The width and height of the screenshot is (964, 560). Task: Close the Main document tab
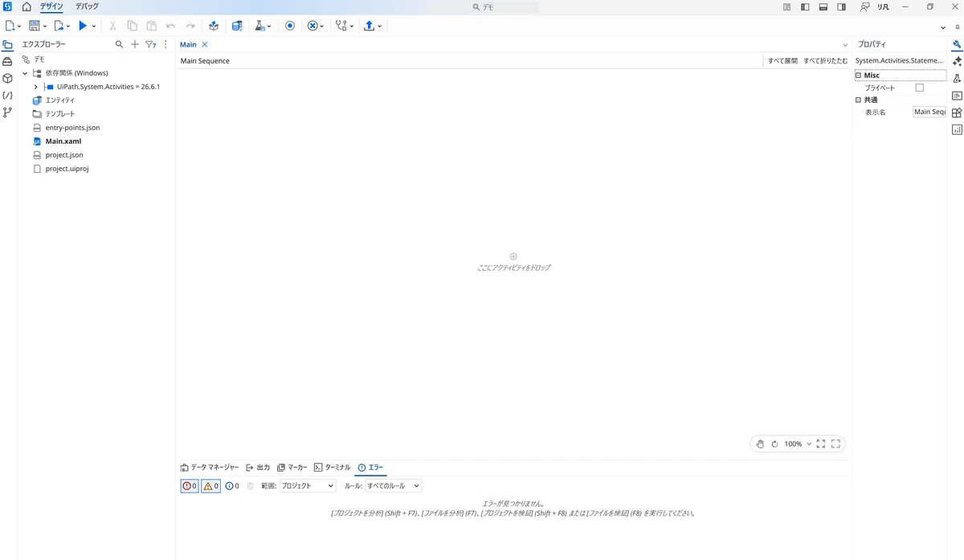point(205,45)
